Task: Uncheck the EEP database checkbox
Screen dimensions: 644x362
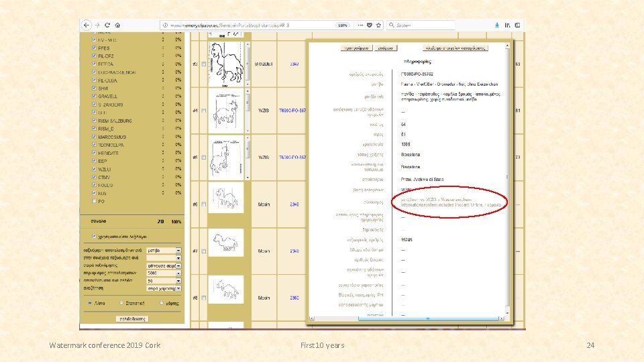Action: [x=94, y=161]
